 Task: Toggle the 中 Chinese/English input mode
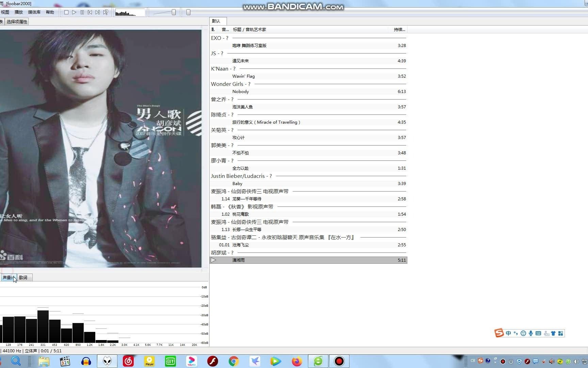pyautogui.click(x=508, y=333)
